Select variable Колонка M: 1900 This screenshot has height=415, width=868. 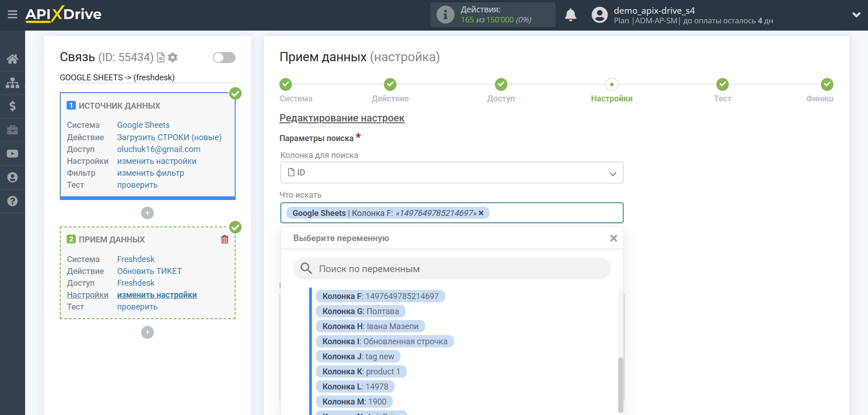[354, 402]
